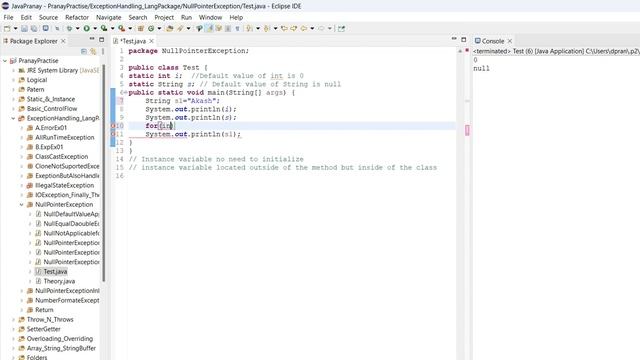This screenshot has width=640, height=360.
Task: Click the Next Annotation toolbar icon
Action: pos(249,29)
